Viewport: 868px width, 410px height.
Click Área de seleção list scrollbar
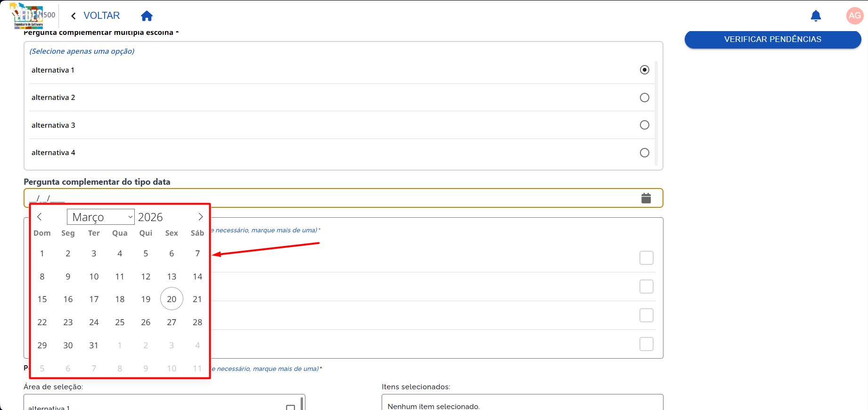tap(302, 403)
